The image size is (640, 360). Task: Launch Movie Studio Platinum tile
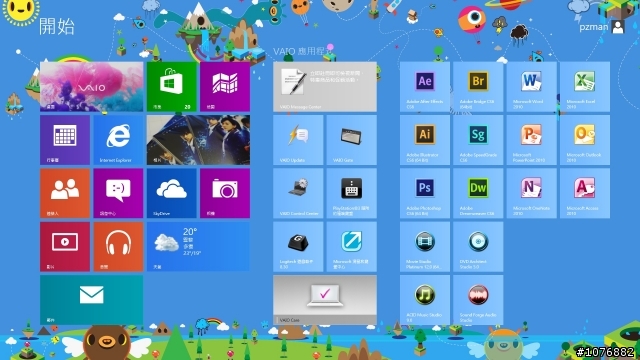[x=425, y=247]
